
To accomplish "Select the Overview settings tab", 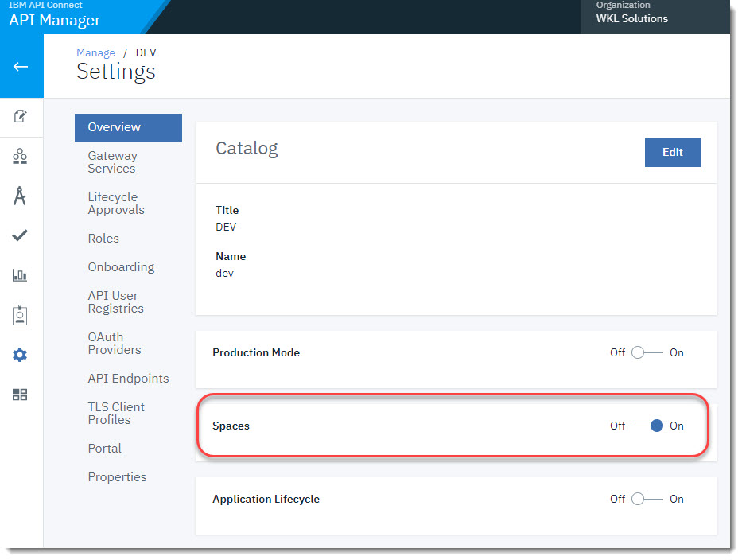I will 113,127.
